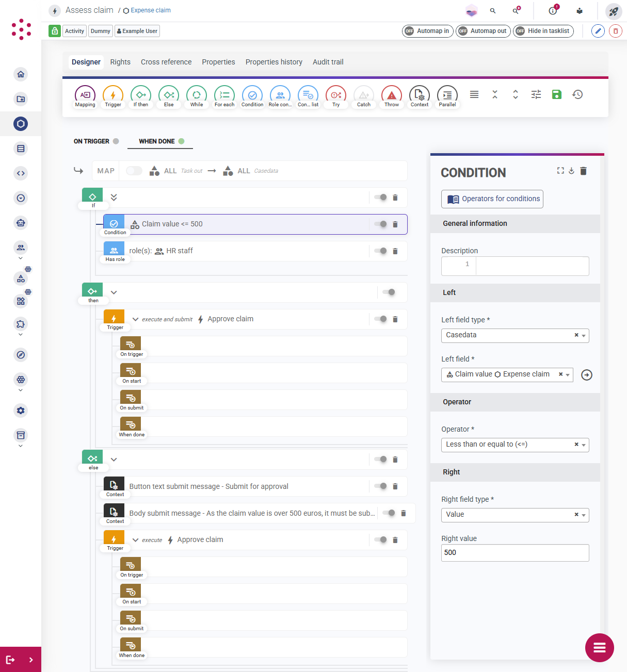Add a Mapping action from toolbar
Viewport: 627px width, 672px height.
(x=85, y=96)
